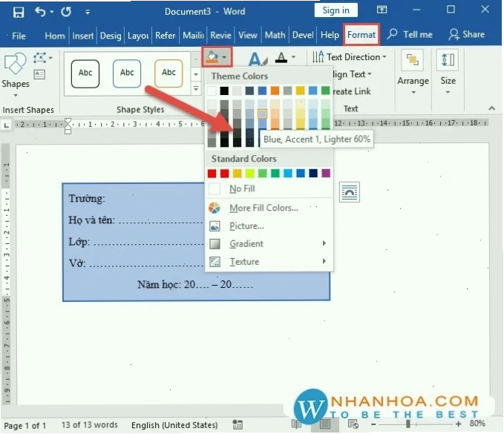Open the Mailings tab

(193, 36)
